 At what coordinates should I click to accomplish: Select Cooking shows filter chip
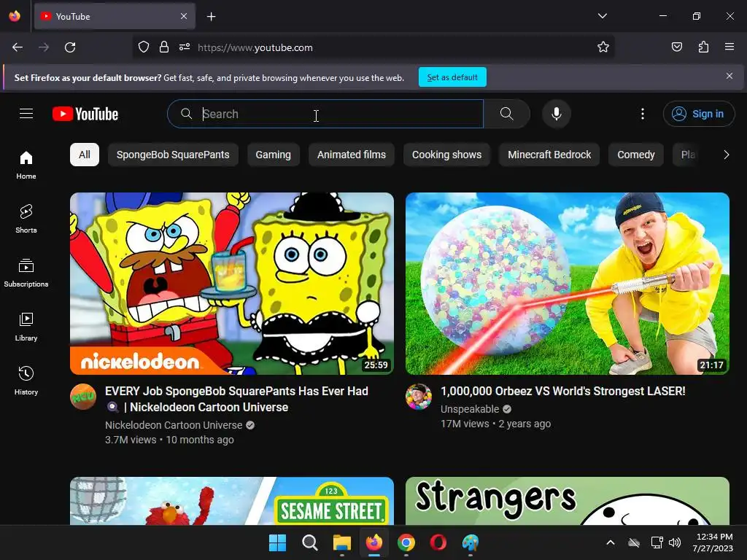pos(446,155)
